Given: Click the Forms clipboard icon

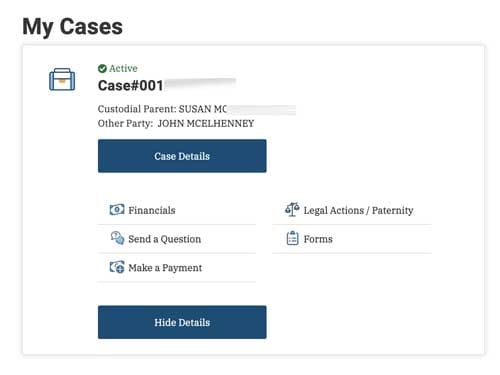Looking at the screenshot, I should click(292, 238).
